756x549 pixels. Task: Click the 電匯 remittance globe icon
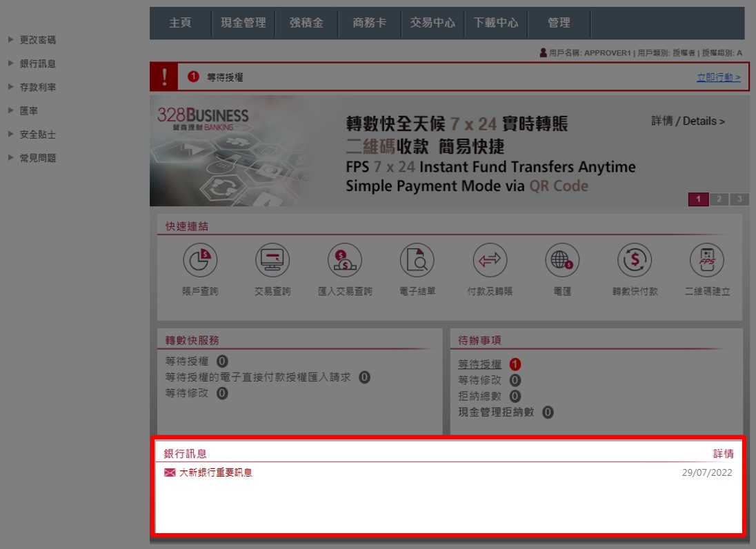click(561, 261)
